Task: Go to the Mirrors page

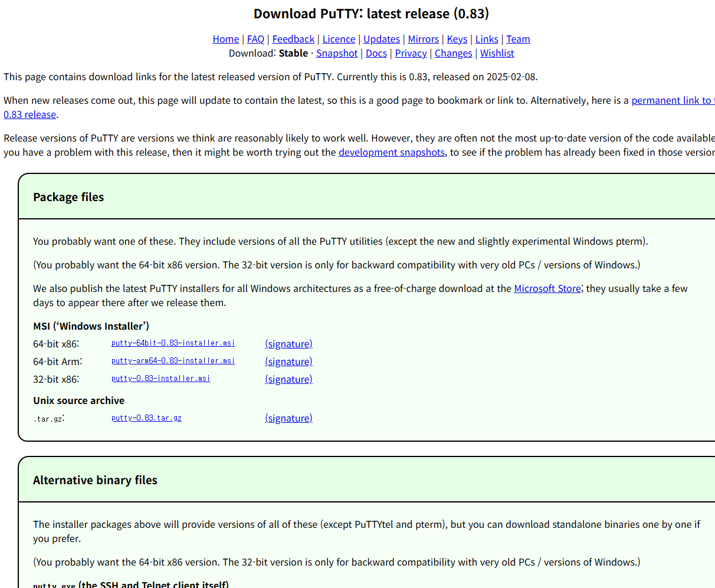Action: 424,39
